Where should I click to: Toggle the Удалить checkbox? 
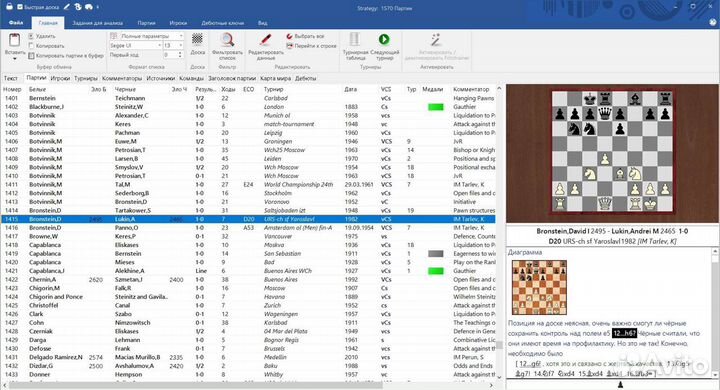click(31, 36)
